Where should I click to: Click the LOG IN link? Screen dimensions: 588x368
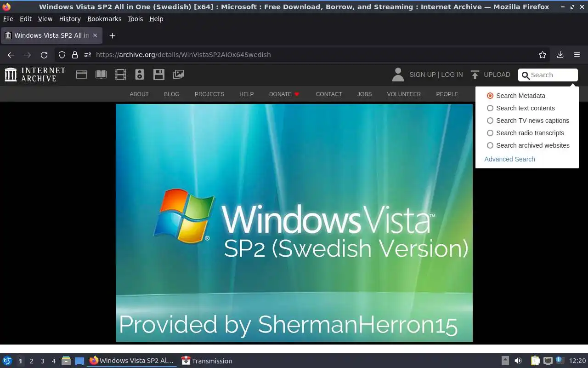452,75
